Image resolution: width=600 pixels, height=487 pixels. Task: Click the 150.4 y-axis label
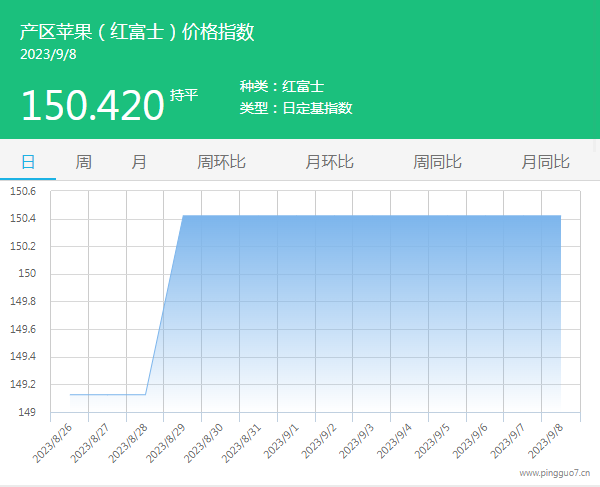click(22, 219)
